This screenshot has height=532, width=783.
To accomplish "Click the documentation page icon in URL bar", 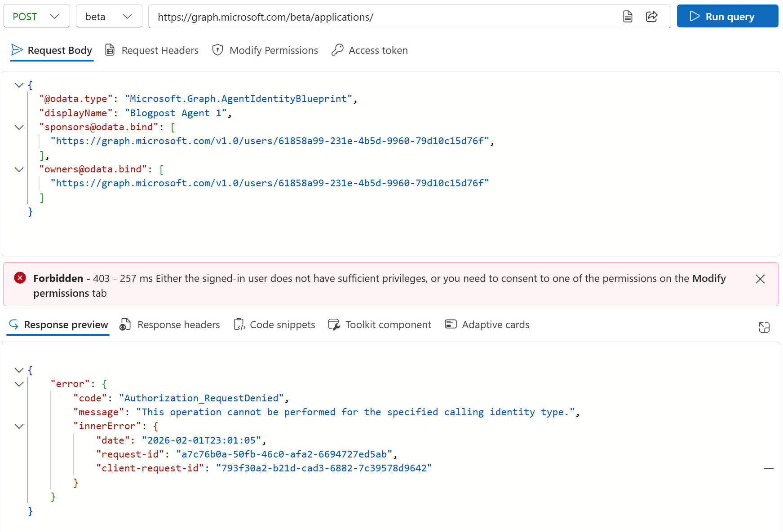I will pos(628,17).
